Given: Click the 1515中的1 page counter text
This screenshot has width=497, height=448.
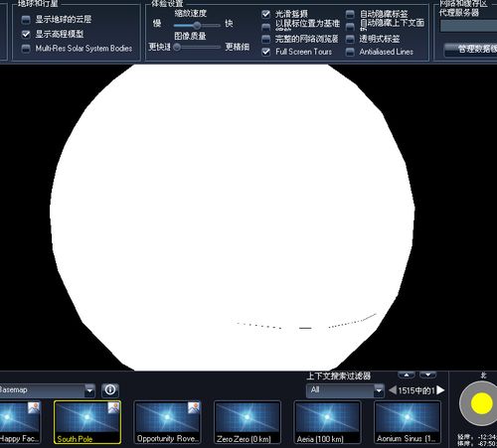Looking at the screenshot, I should pyautogui.click(x=416, y=390).
